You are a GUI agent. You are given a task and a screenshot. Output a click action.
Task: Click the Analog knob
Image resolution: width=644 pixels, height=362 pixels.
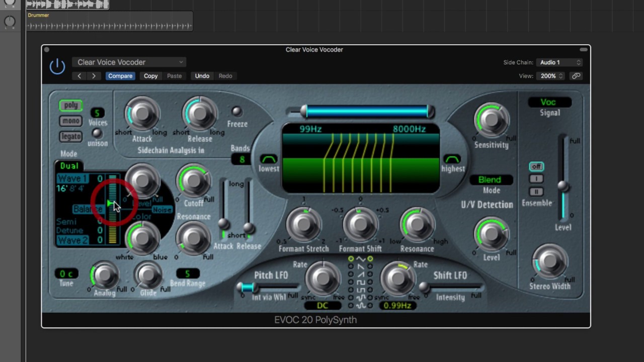click(104, 275)
